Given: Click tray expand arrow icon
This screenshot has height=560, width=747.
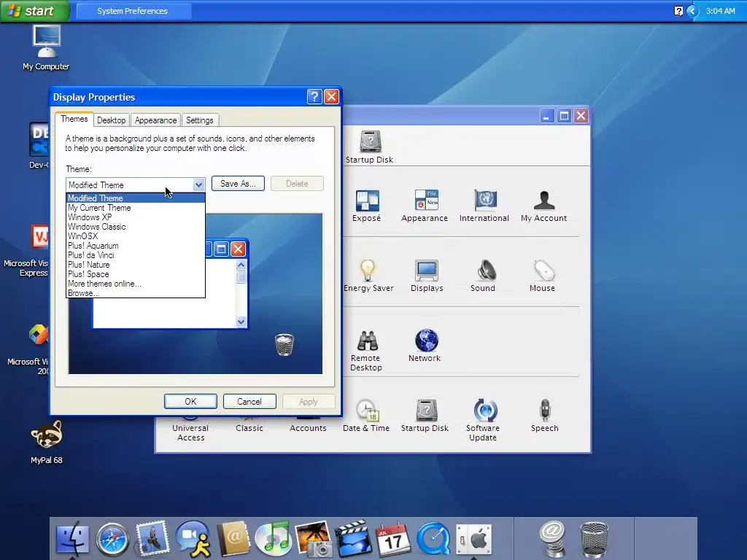Looking at the screenshot, I should click(693, 11).
